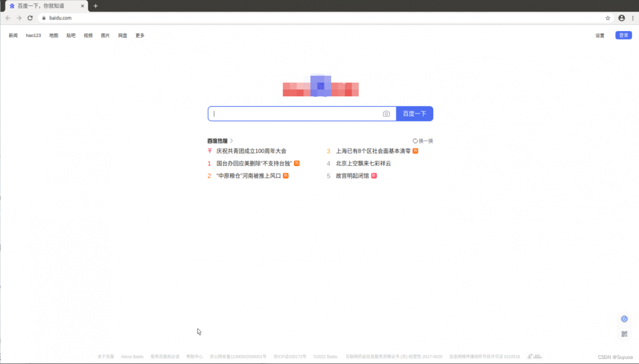Screen dimensions: 639x364
Task: Reload the page with the refresh icon
Action: tap(30, 18)
